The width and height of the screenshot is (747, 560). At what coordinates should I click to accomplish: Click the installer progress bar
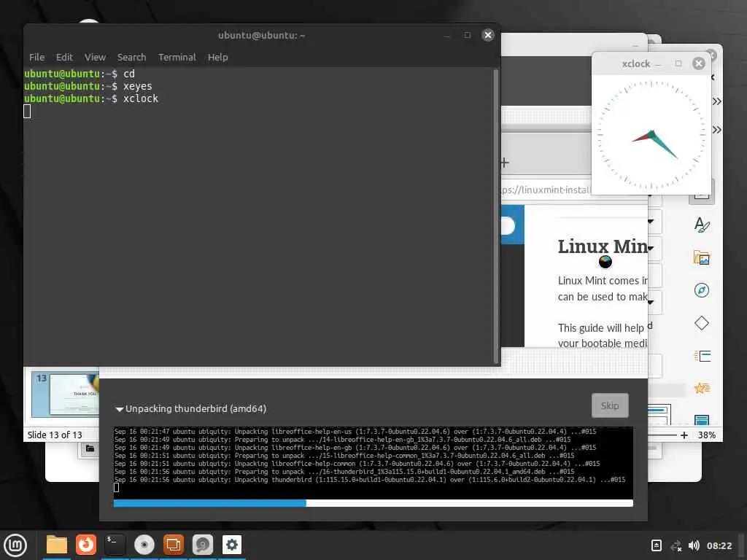pos(373,503)
